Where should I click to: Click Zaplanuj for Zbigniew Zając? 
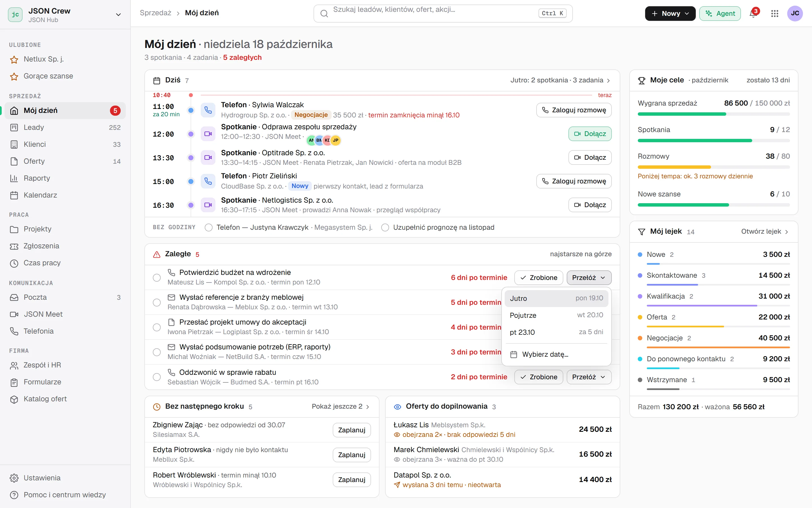point(352,430)
